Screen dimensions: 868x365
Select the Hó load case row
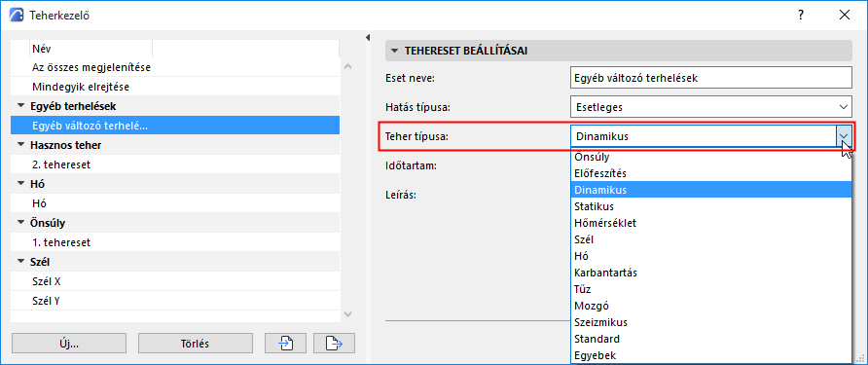[175, 203]
